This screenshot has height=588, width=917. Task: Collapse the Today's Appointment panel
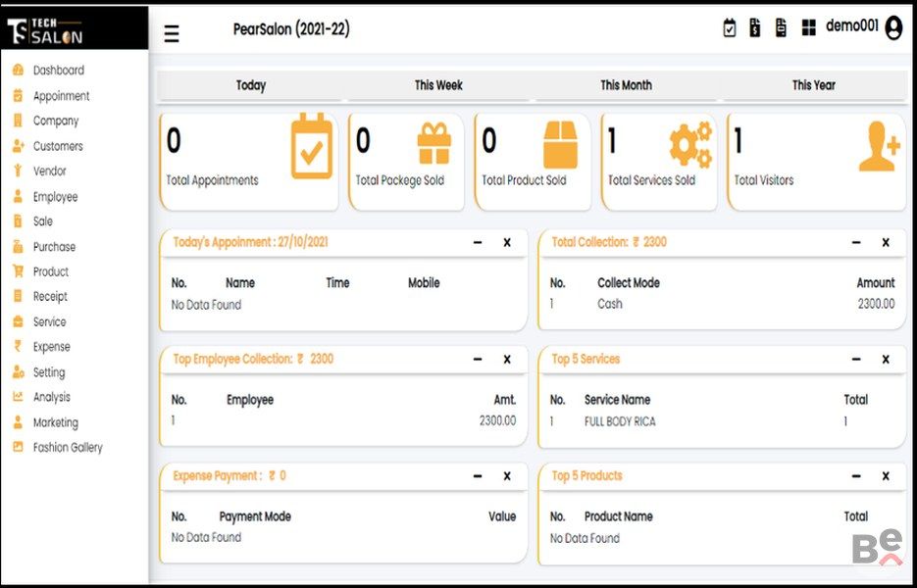(x=478, y=243)
